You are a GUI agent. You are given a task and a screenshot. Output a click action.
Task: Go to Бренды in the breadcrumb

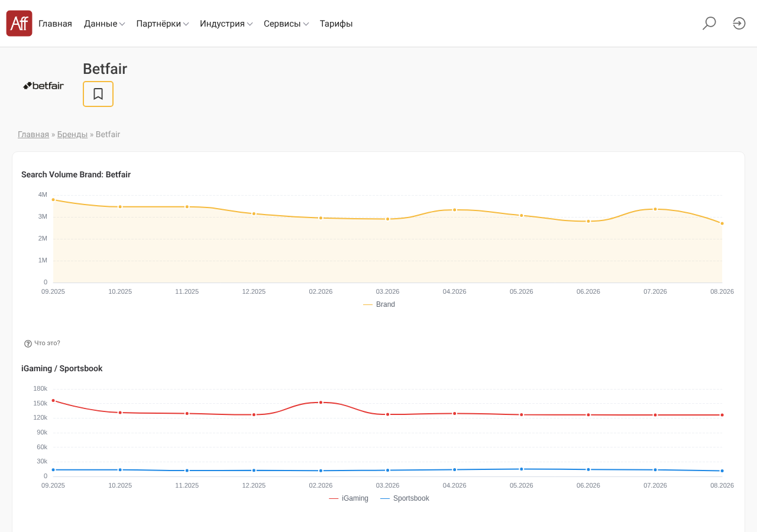click(72, 134)
